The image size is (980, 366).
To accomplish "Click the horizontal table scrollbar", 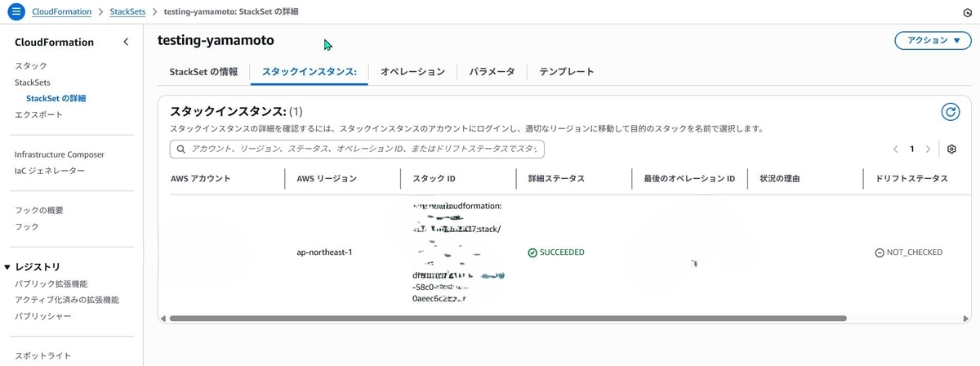I will click(507, 318).
